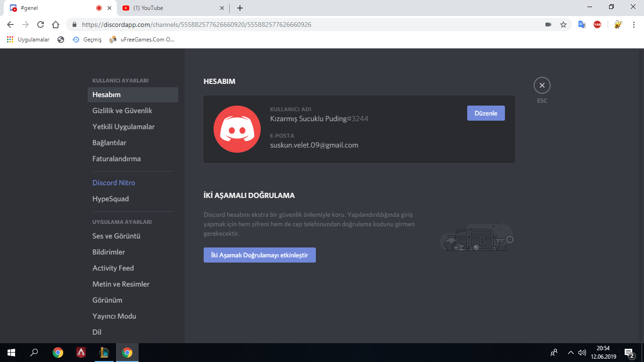The image size is (644, 362).
Task: Select Ses ve Görüntü settings section
Action: point(116,236)
